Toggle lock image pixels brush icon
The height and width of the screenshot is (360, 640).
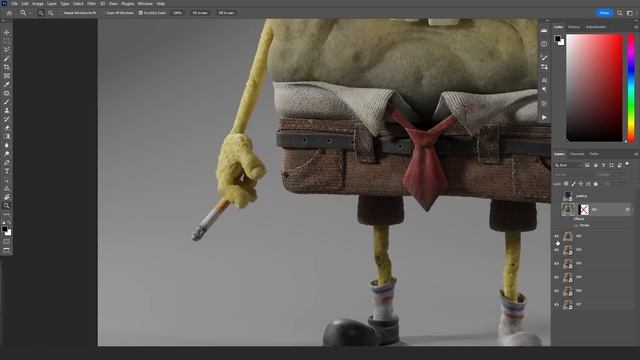point(573,184)
